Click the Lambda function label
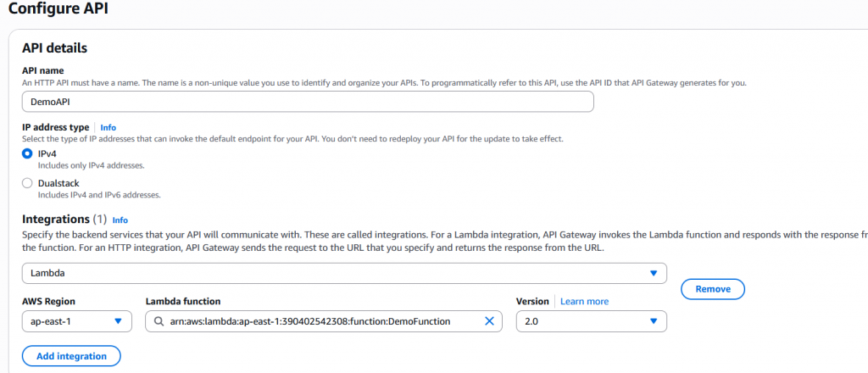Viewport: 868px width, 373px height. coord(183,302)
